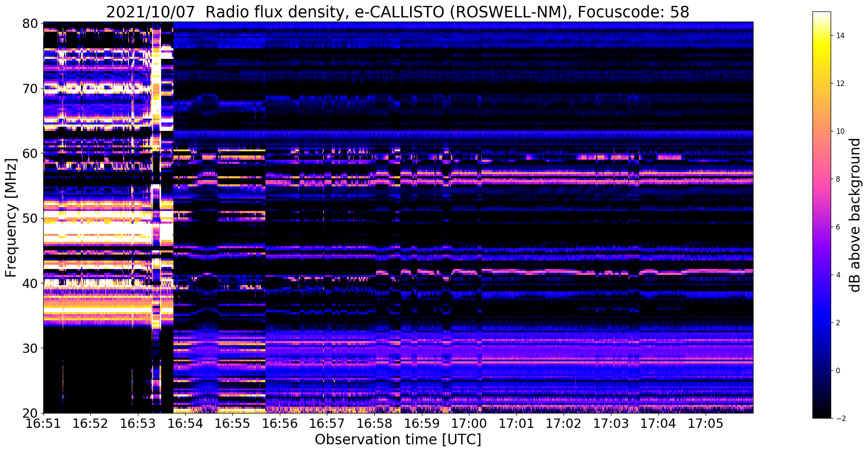The height and width of the screenshot is (452, 868).
Task: Click the 16:53 time tick label
Action: pos(138,423)
